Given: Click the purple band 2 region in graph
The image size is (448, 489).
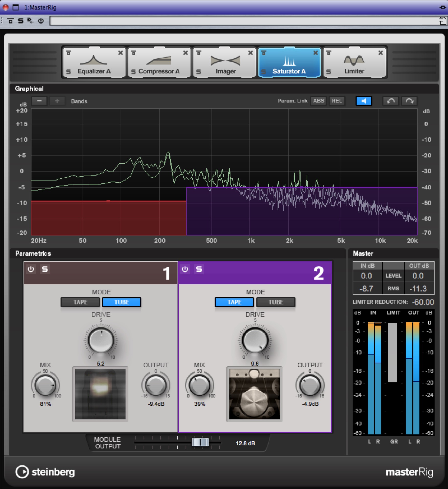Looking at the screenshot, I should click(302, 211).
